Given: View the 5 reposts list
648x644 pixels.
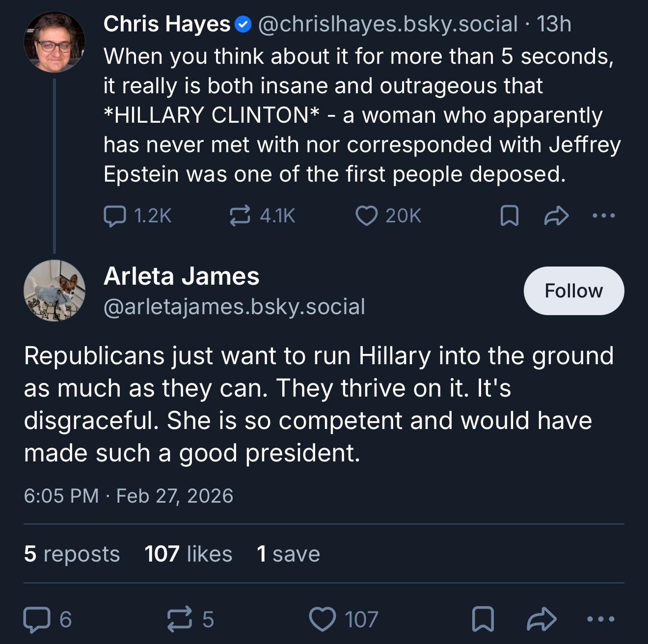Looking at the screenshot, I should (72, 554).
